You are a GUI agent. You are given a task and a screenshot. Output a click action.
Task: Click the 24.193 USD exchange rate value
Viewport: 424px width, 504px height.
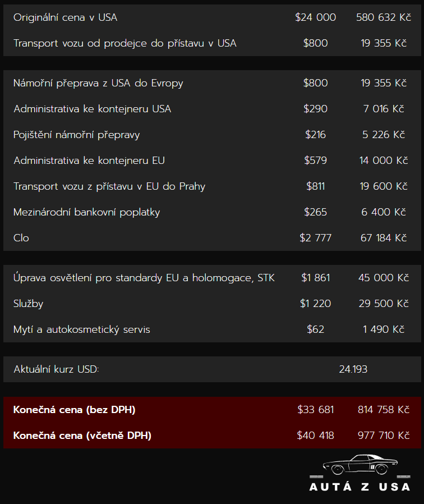(x=353, y=369)
